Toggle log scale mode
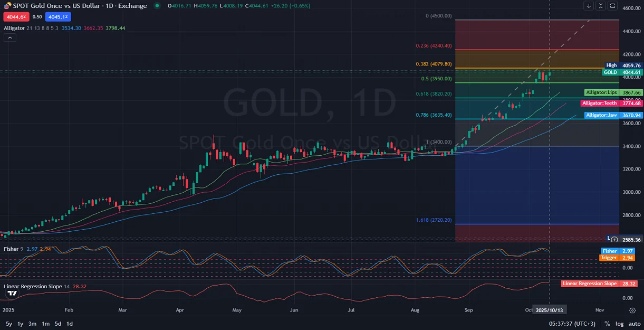 [x=619, y=324]
